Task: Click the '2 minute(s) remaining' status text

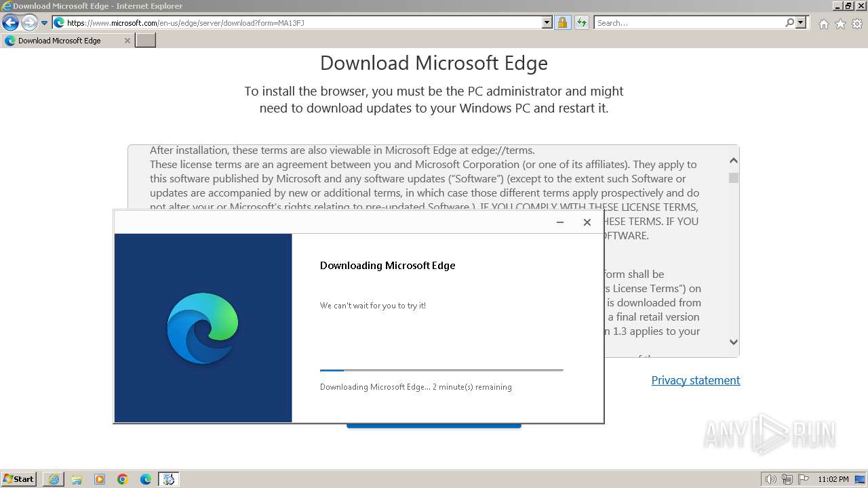Action: tap(472, 387)
